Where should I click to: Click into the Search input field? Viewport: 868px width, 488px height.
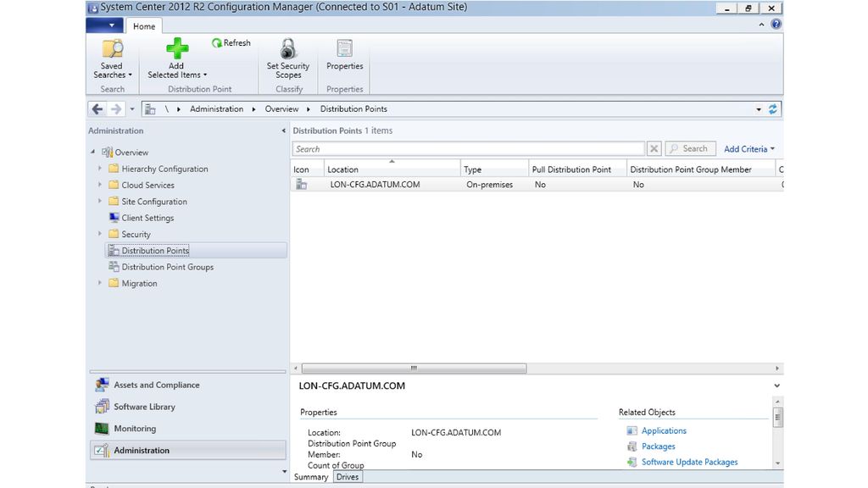click(468, 149)
